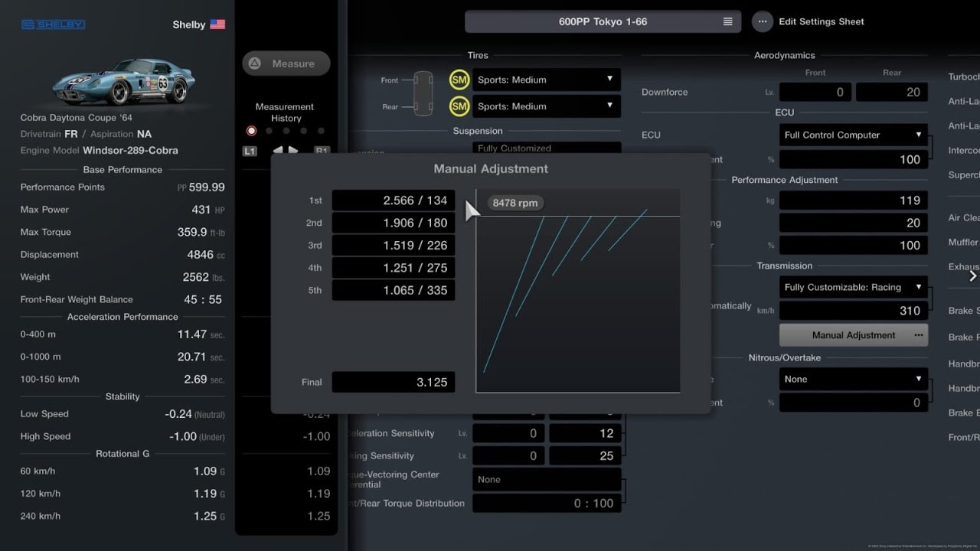Select the 3rd gear ratio 1.519 / 226

[394, 245]
